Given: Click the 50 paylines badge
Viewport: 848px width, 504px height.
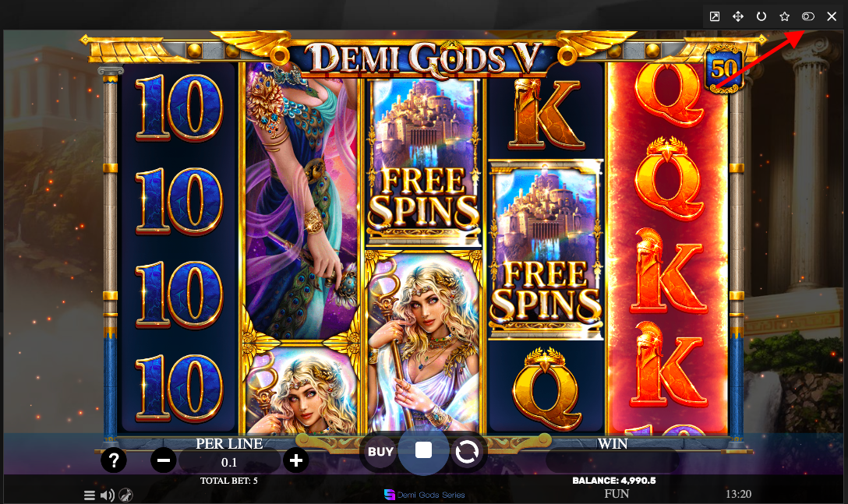Looking at the screenshot, I should coord(723,69).
